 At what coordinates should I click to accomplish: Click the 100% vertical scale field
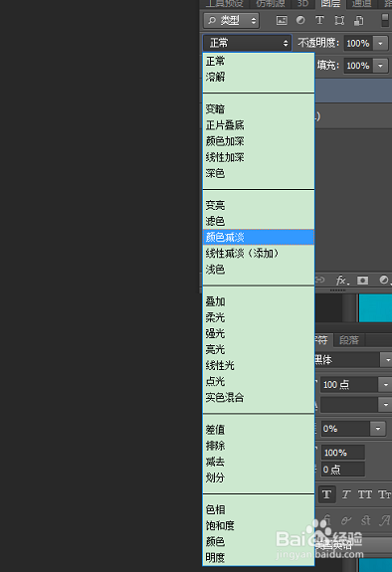pyautogui.click(x=342, y=453)
